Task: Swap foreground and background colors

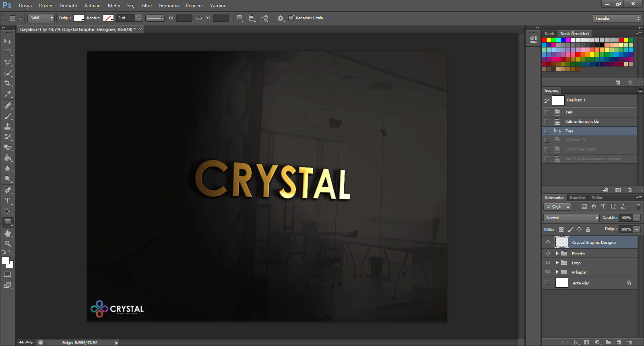Action: point(11,252)
